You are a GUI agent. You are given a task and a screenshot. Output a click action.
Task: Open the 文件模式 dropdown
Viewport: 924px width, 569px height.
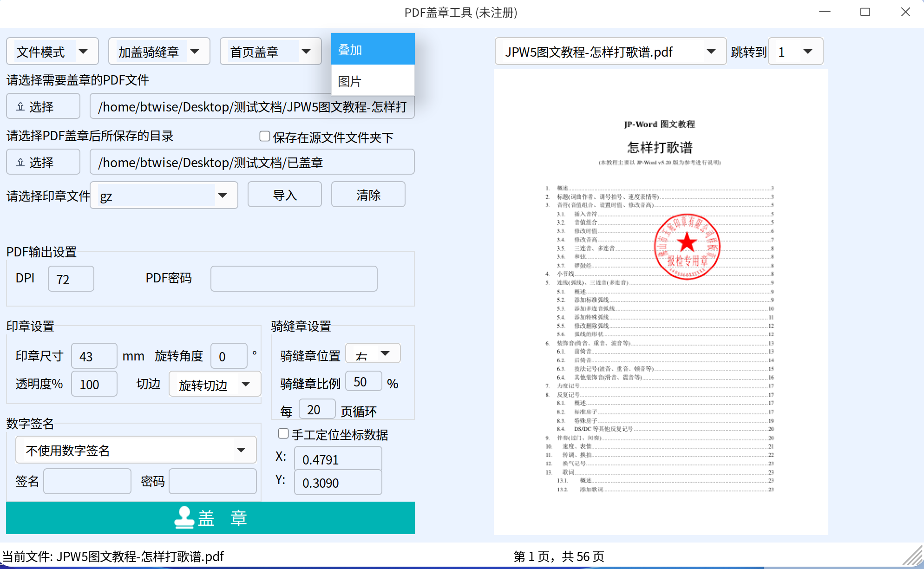tap(52, 52)
